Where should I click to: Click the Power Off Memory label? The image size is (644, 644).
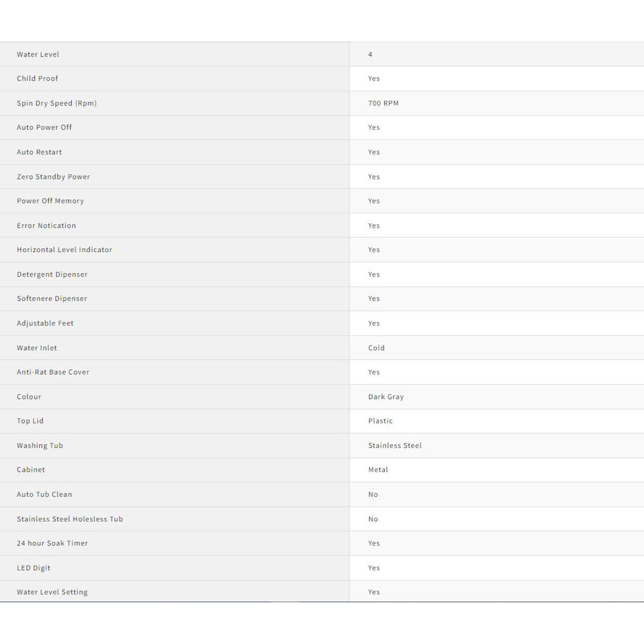[50, 201]
